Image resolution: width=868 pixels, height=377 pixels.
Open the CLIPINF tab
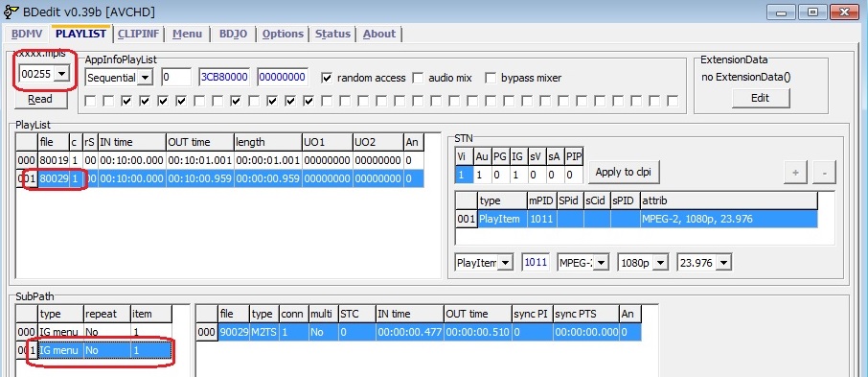[138, 34]
